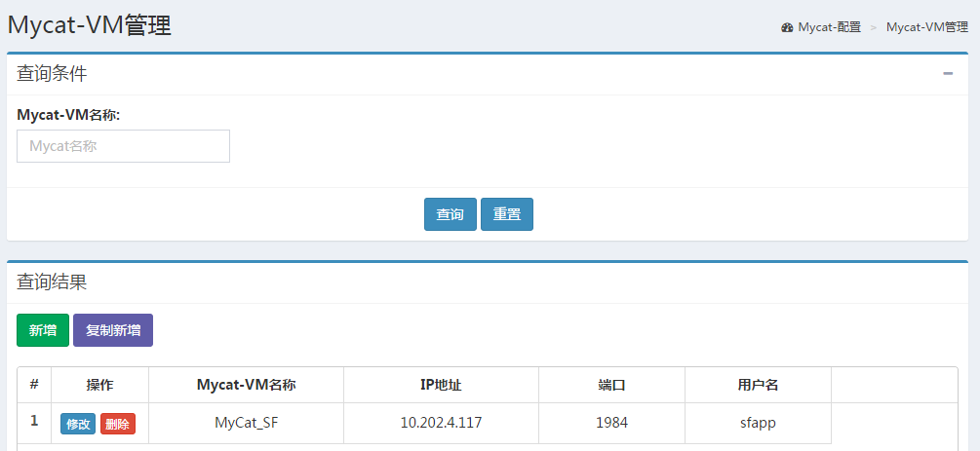
Task: Click the 操作 column header
Action: click(x=100, y=385)
